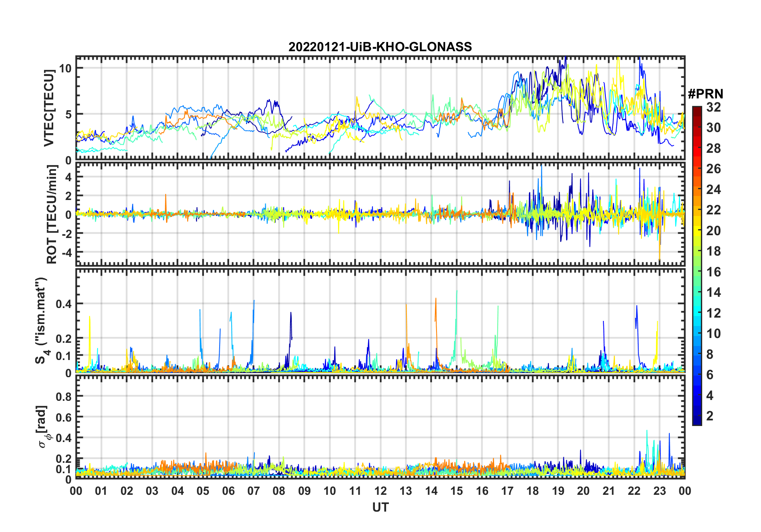Click the 17 hour tick on UT axis
Viewport: 761px width, 532px height.
(x=507, y=491)
